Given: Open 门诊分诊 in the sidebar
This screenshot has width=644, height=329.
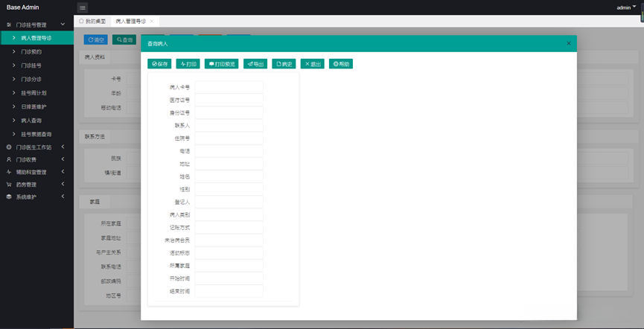Looking at the screenshot, I should (x=37, y=79).
